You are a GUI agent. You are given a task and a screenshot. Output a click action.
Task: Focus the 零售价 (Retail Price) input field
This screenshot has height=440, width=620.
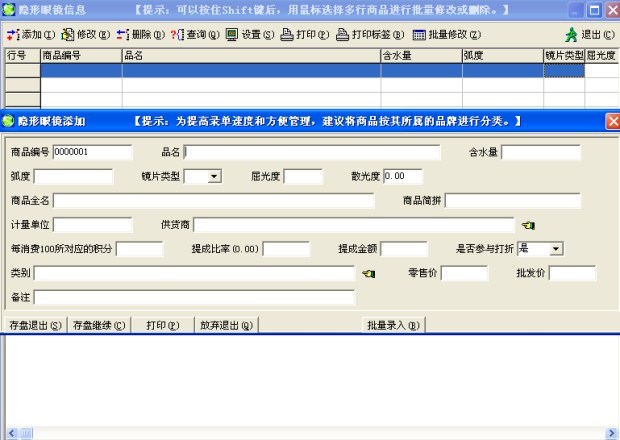pos(464,273)
